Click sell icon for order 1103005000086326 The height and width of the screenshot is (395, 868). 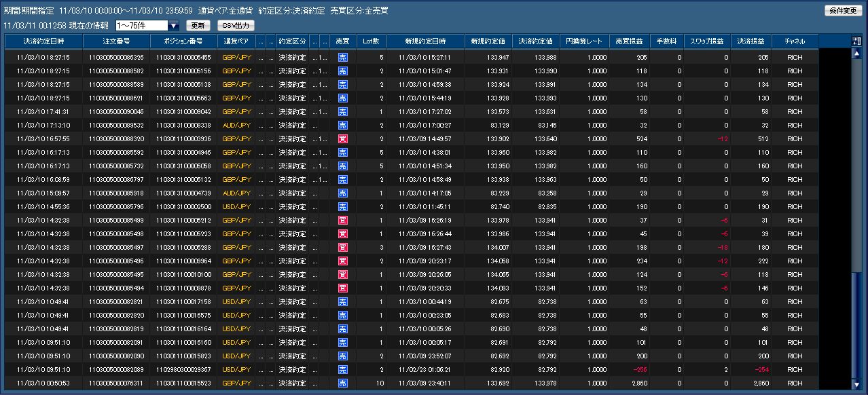click(342, 57)
